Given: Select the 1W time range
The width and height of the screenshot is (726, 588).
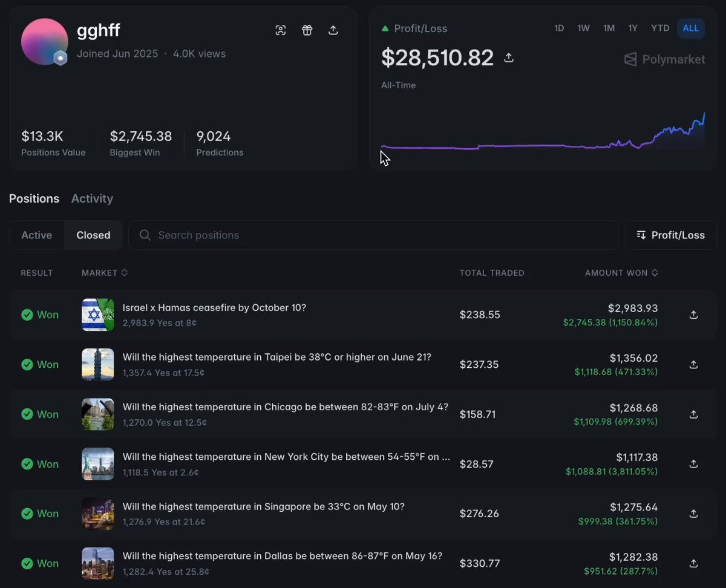Looking at the screenshot, I should (583, 28).
